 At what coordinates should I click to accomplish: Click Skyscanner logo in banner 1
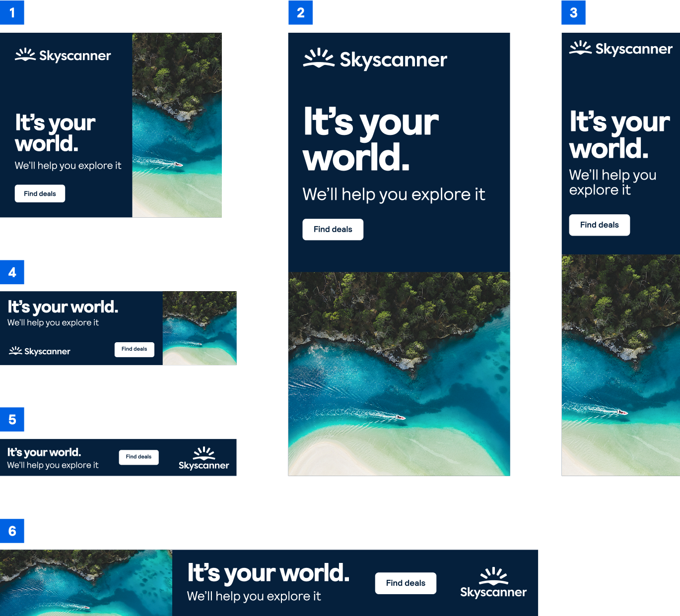point(63,56)
